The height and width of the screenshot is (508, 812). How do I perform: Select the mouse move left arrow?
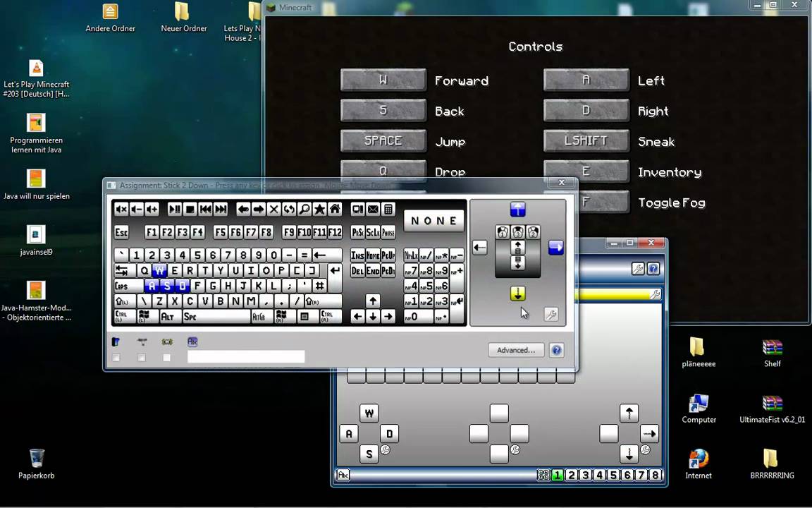480,248
